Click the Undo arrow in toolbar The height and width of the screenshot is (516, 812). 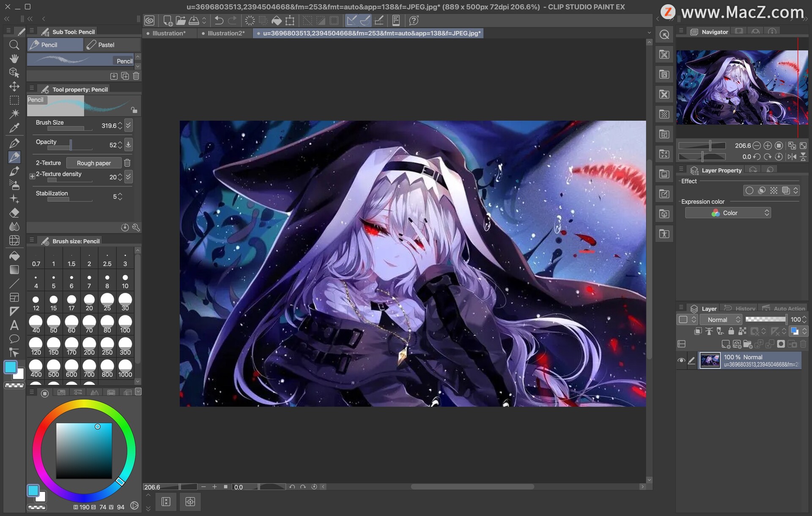[219, 20]
